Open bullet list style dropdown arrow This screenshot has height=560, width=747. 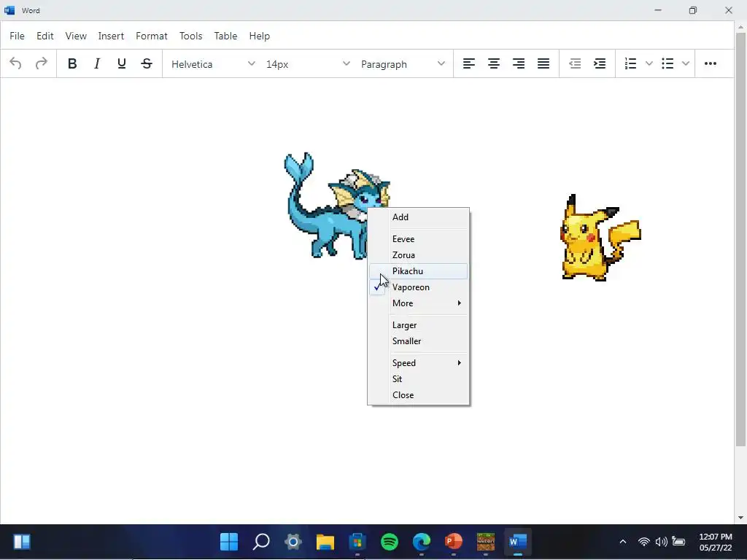point(686,63)
